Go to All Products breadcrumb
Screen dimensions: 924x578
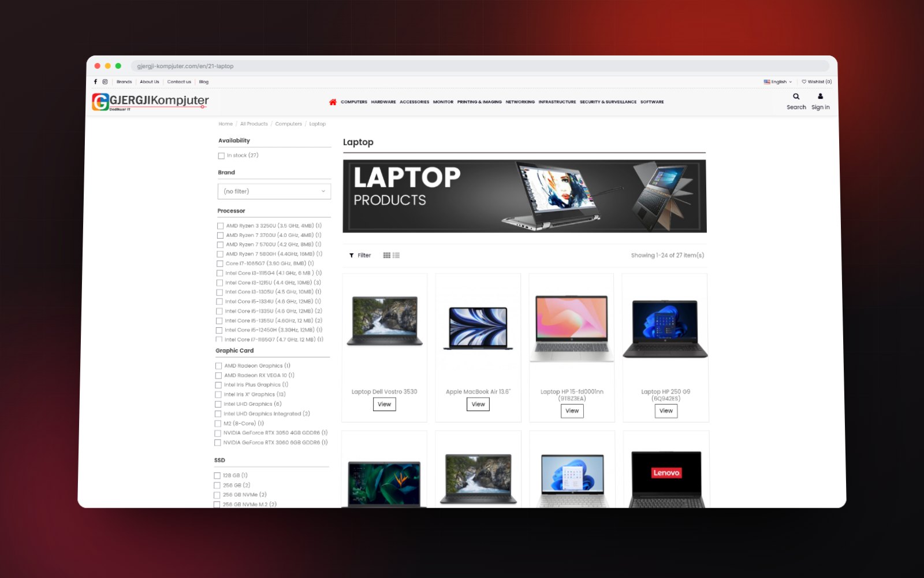point(254,124)
